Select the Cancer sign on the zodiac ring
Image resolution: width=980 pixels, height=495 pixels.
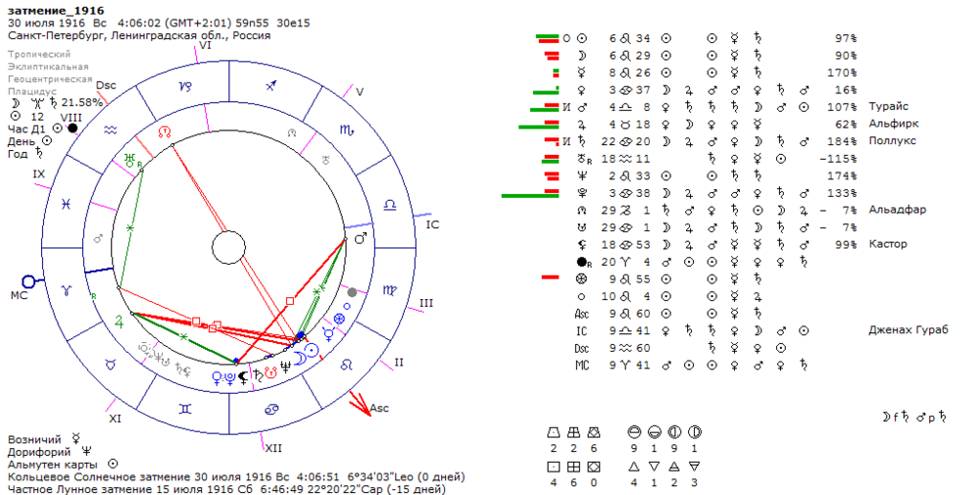(x=271, y=409)
